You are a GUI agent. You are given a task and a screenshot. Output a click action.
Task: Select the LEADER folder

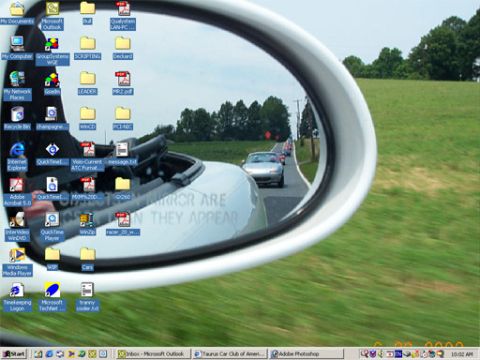point(87,83)
